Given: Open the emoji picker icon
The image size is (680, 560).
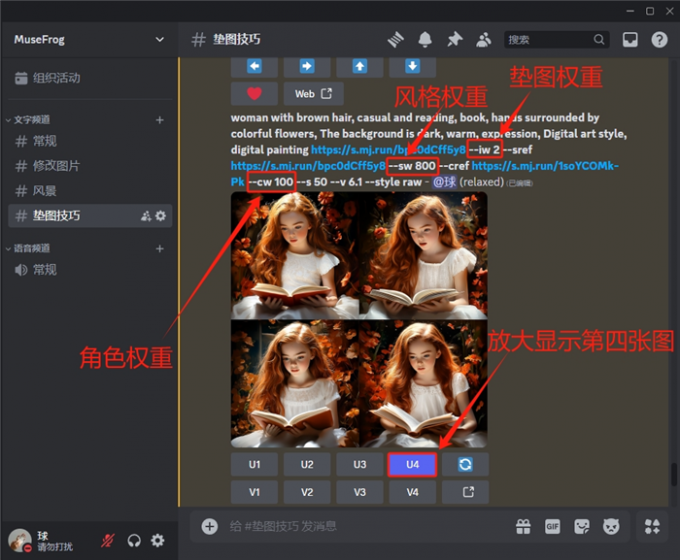Looking at the screenshot, I should tap(611, 527).
